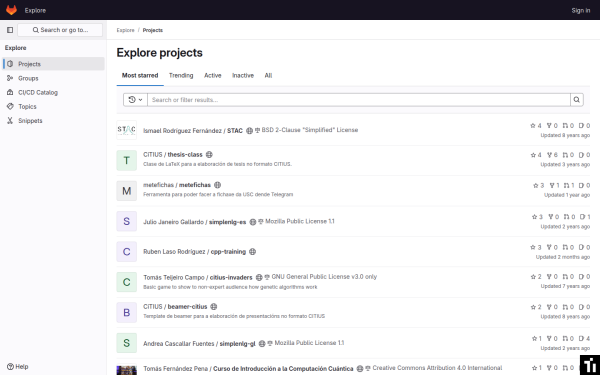Click the STAC issues count icon
This screenshot has width=600, height=375.
581,126
